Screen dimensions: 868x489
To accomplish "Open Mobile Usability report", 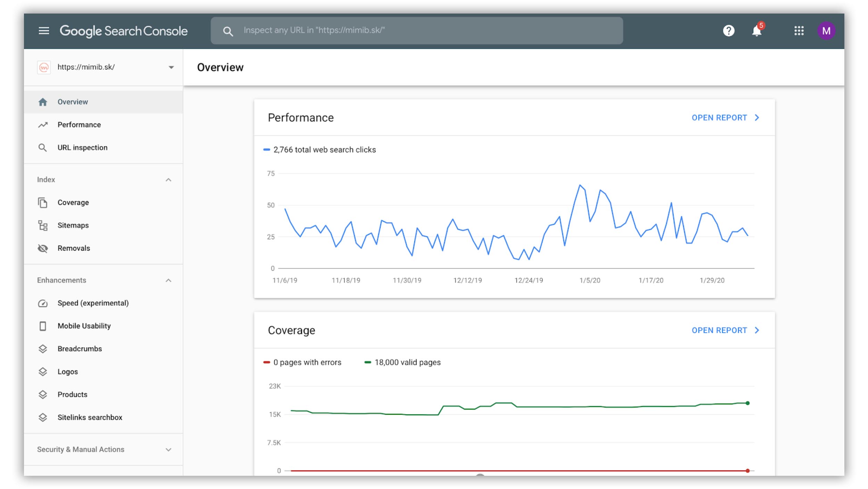I will click(103, 326).
